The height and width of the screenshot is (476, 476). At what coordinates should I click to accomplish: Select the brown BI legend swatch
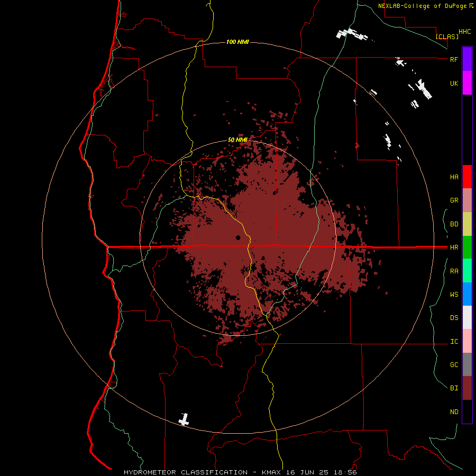[x=467, y=388]
